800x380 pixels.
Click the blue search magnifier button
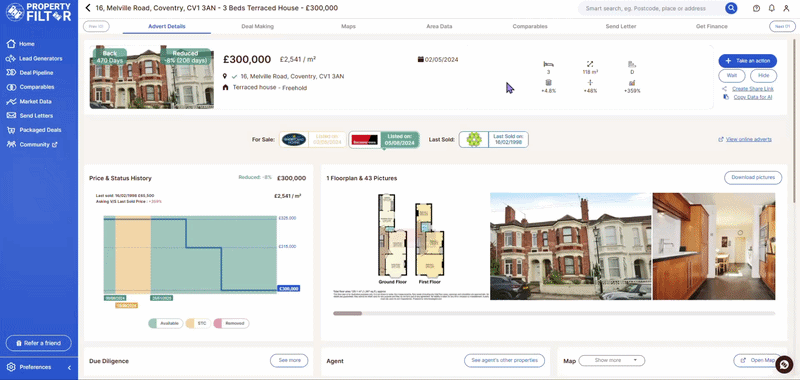(x=731, y=8)
